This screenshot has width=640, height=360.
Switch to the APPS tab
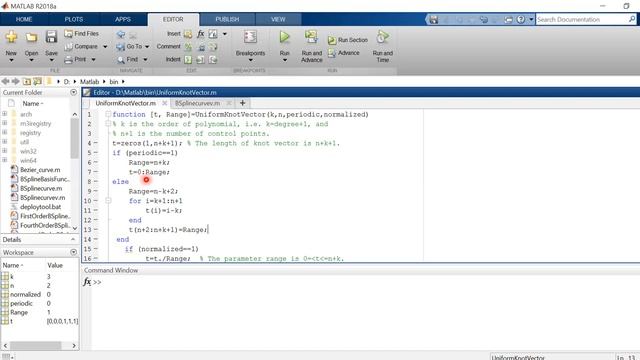pyautogui.click(x=122, y=19)
